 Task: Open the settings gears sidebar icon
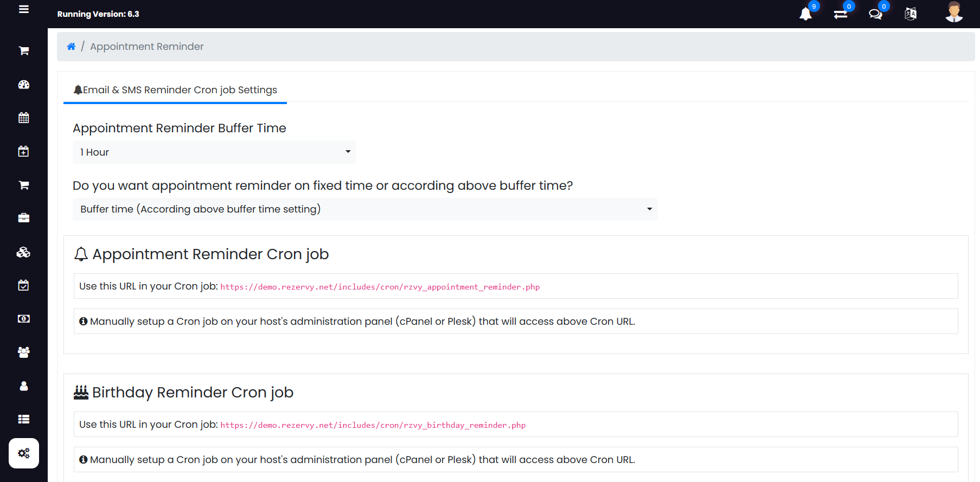(x=24, y=453)
